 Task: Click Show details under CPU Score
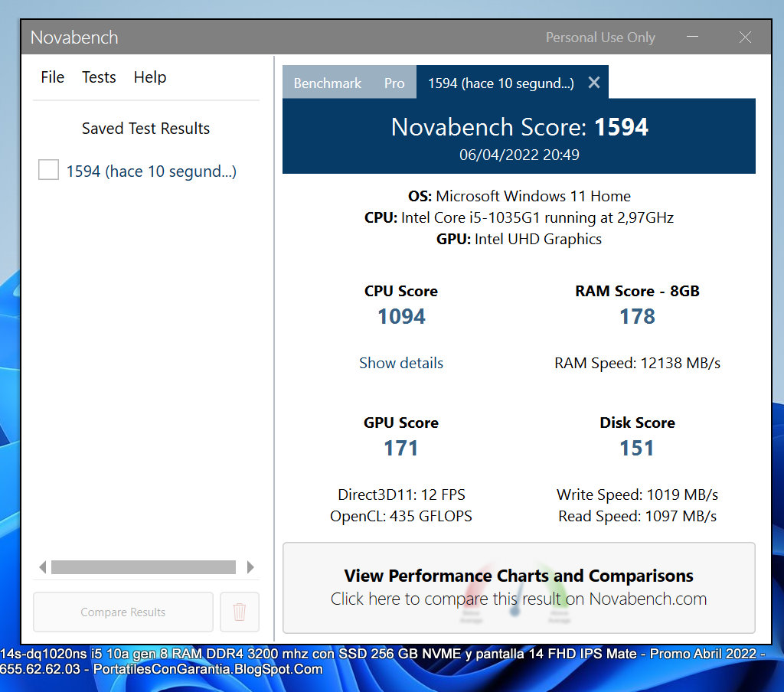pos(401,363)
